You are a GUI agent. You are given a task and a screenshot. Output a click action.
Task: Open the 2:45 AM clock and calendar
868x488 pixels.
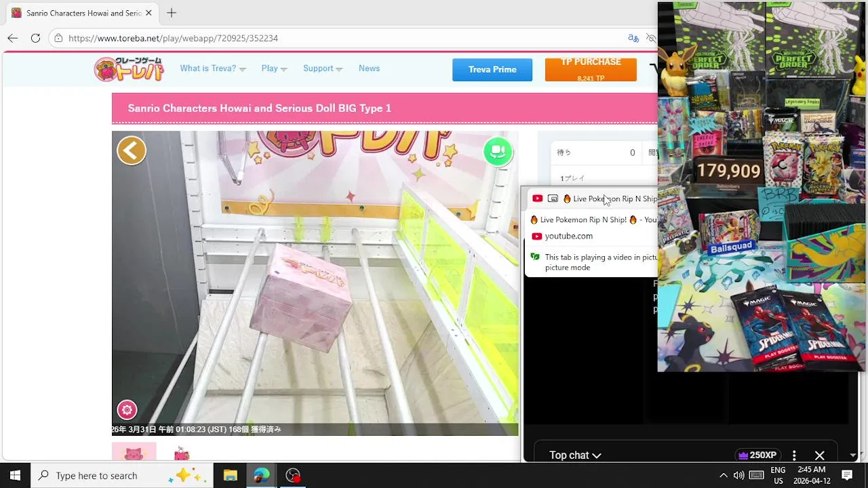point(812,475)
